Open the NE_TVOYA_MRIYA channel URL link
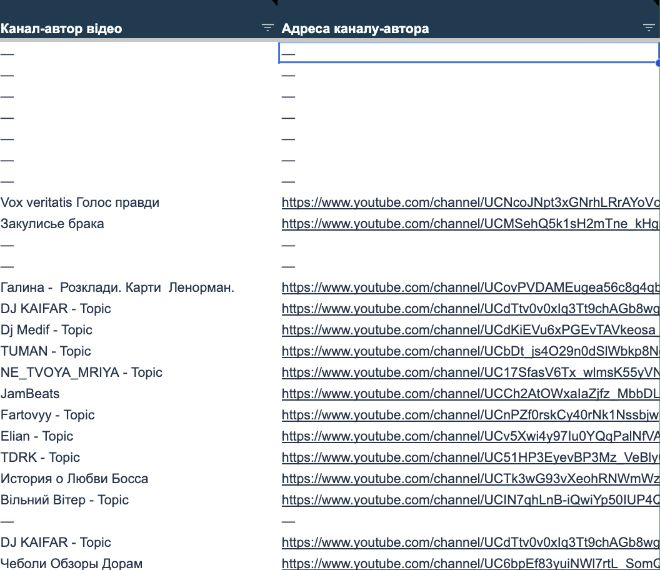 pos(470,372)
